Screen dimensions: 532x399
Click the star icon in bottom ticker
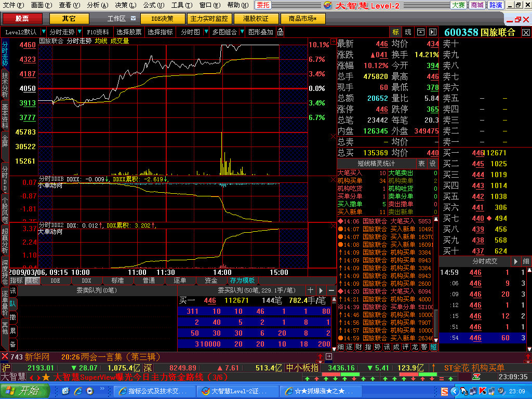coord(46,377)
